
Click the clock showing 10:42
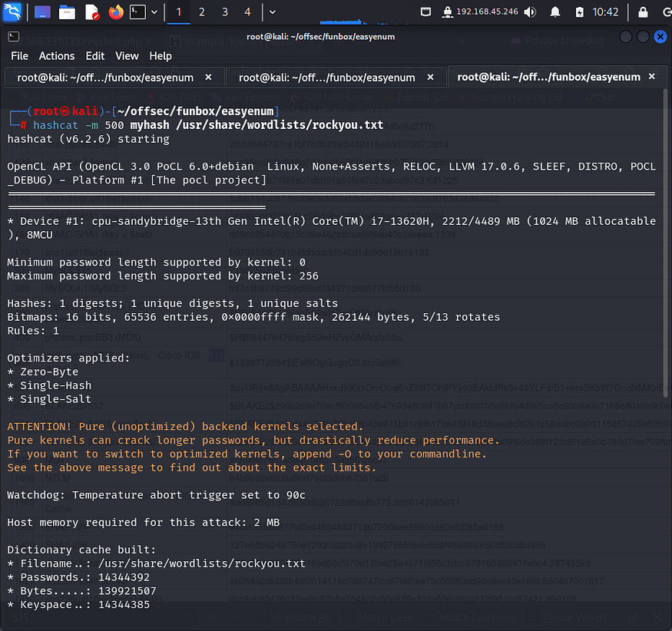point(605,12)
